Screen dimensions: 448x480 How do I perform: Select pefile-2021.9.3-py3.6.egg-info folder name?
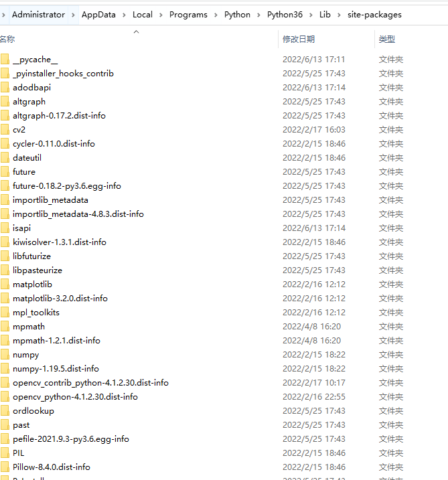coord(71,439)
